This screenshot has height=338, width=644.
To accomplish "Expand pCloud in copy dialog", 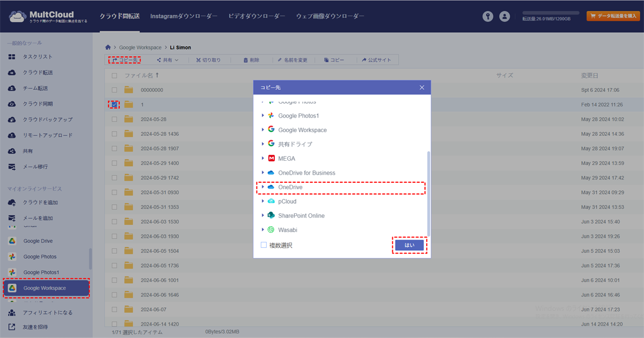I will (x=263, y=201).
